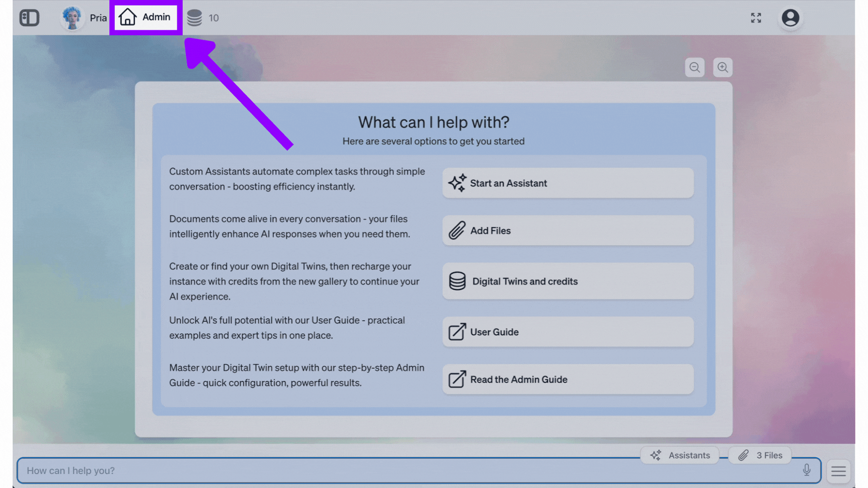Enter fullscreen with the expand icon
The image size is (868, 488).
tap(756, 18)
